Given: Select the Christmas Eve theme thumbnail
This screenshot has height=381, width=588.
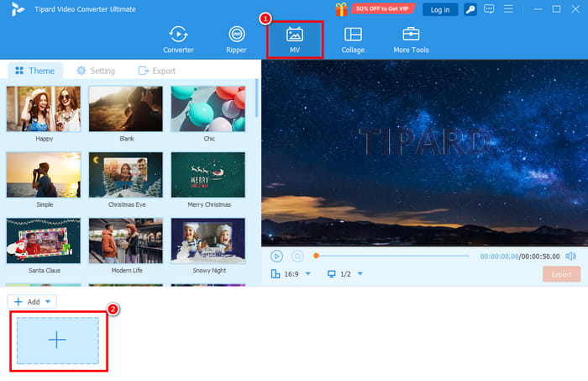Looking at the screenshot, I should pyautogui.click(x=126, y=175).
